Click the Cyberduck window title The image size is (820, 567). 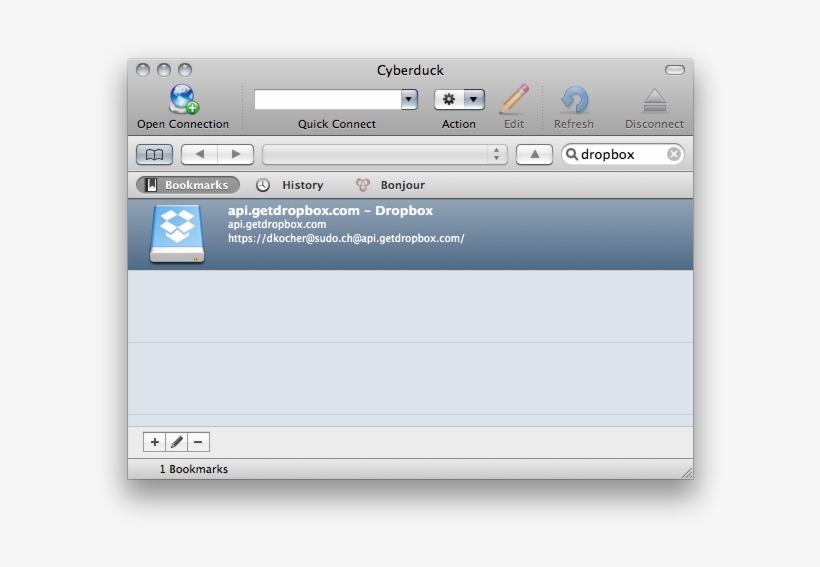(411, 71)
